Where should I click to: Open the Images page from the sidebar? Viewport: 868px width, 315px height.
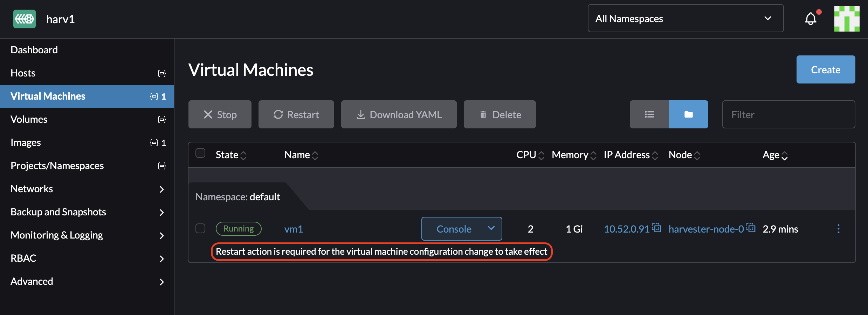click(26, 142)
